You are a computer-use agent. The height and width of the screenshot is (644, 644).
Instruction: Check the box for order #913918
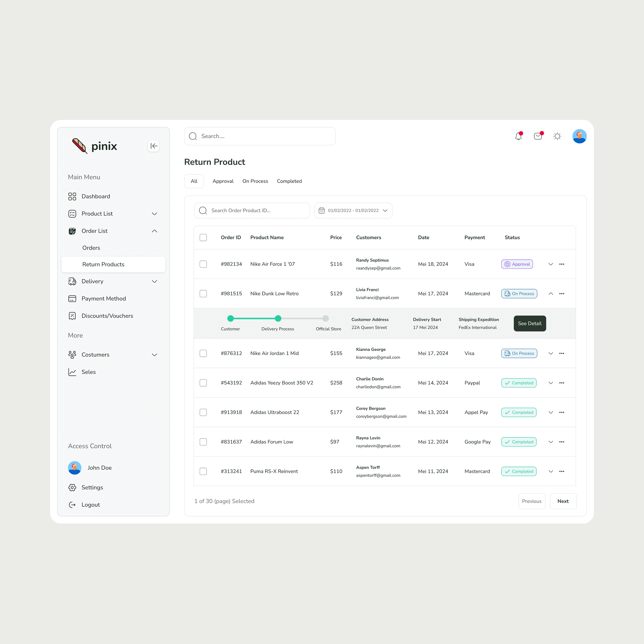click(x=203, y=412)
